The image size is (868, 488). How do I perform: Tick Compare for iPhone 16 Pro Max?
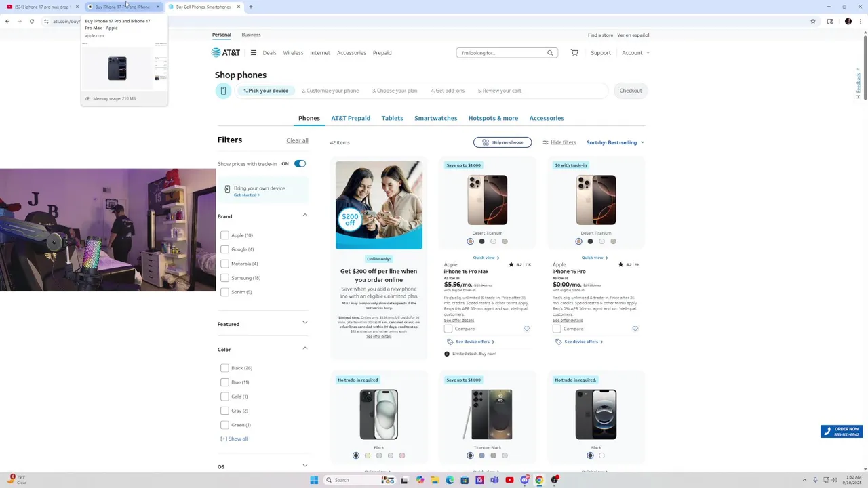(448, 329)
